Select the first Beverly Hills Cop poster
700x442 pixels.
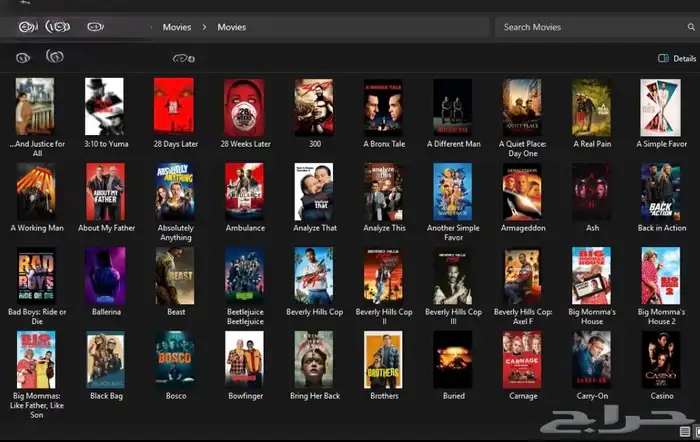pos(314,275)
